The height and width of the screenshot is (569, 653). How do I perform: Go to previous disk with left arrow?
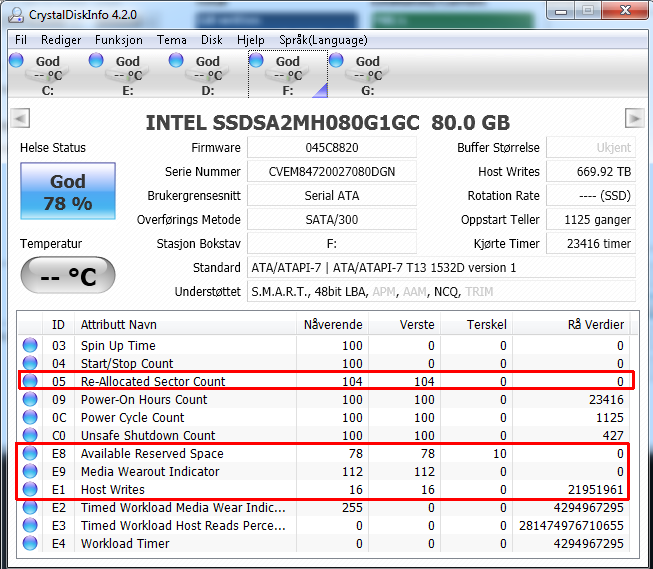20,118
